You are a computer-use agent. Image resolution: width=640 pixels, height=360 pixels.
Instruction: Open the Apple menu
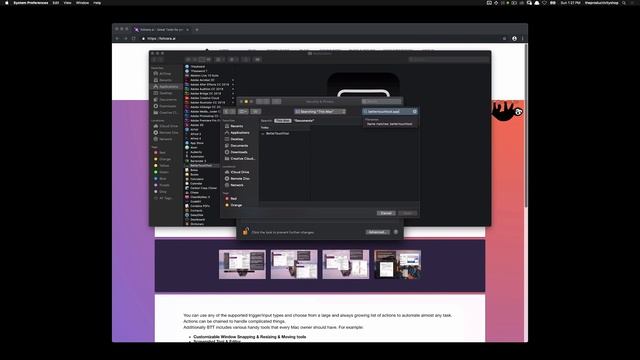click(7, 3)
